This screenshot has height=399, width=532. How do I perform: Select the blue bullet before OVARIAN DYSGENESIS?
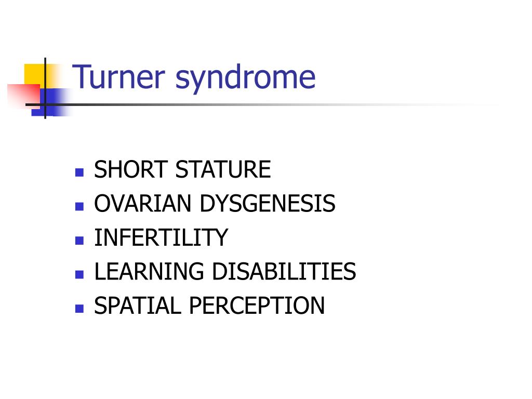79,206
